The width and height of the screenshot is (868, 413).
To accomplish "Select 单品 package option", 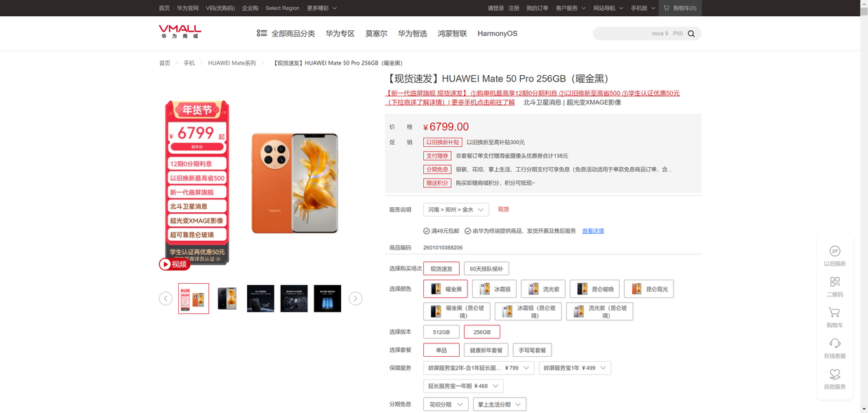I will (441, 350).
